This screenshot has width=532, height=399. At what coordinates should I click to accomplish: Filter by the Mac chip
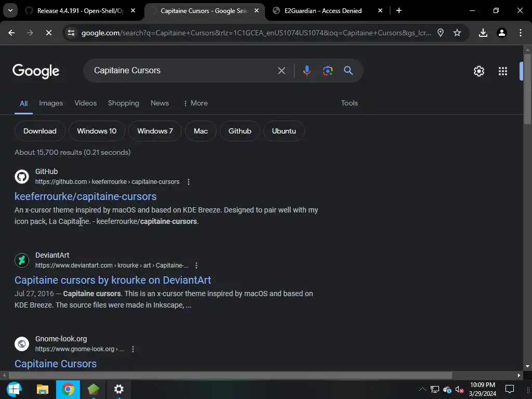(201, 131)
